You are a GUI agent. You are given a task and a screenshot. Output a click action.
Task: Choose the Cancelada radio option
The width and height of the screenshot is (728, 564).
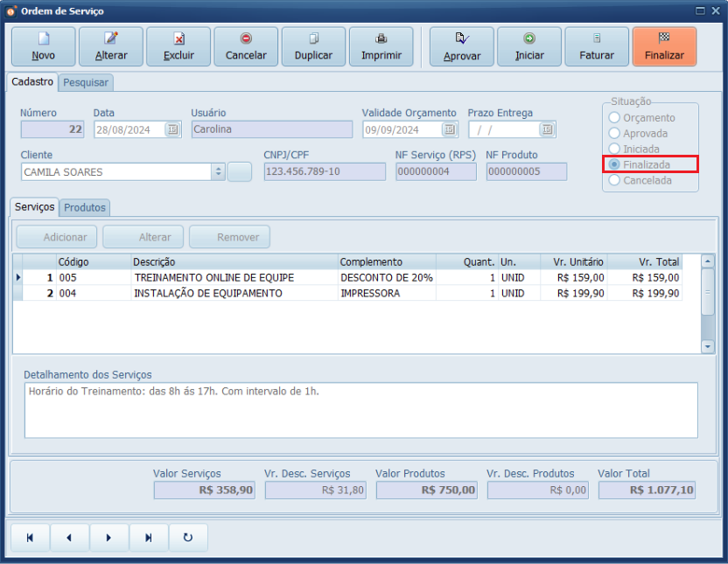pos(615,180)
